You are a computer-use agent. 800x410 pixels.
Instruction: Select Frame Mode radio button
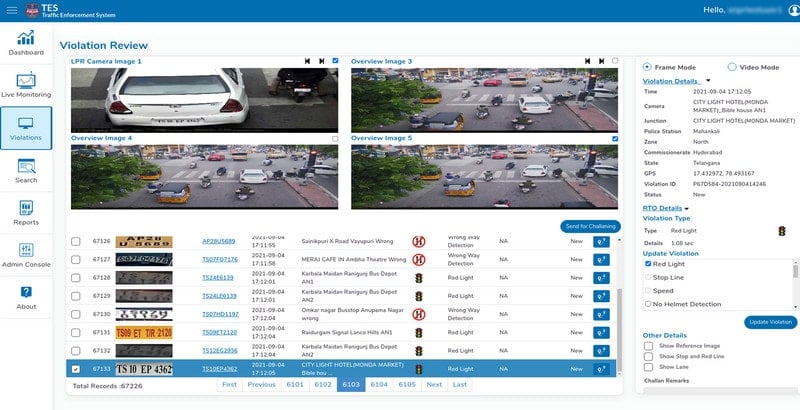(x=647, y=67)
